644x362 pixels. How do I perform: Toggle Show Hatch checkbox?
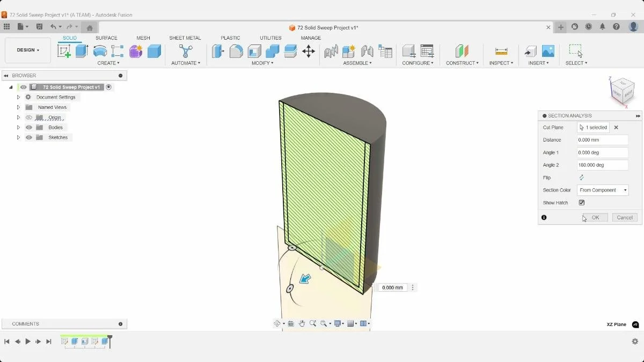(x=582, y=203)
